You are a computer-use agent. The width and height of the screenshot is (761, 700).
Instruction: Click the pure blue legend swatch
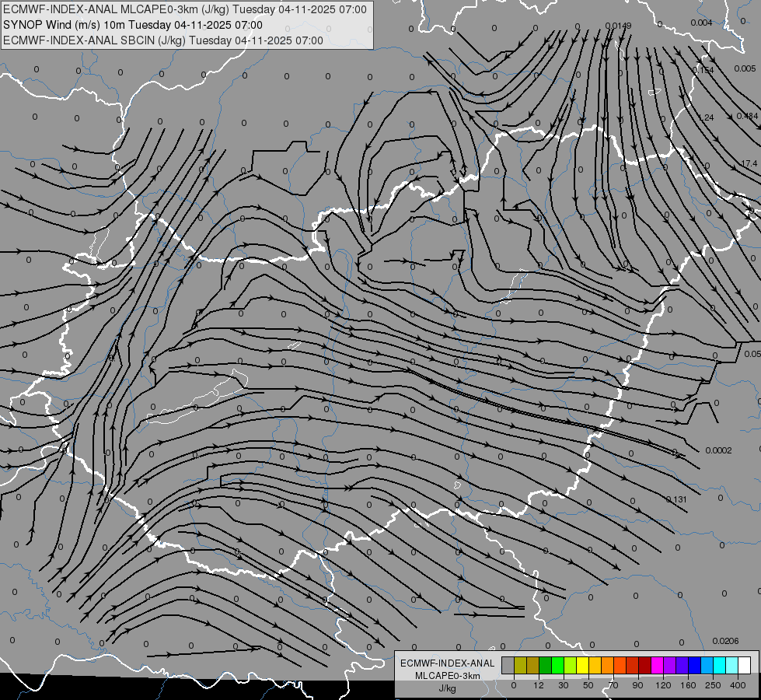pos(694,665)
